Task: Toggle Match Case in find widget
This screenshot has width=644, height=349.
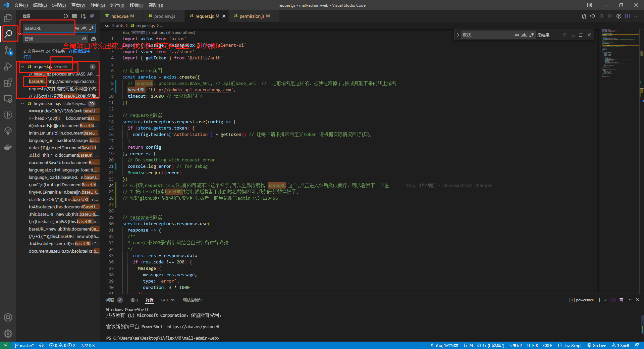Action: pyautogui.click(x=517, y=35)
